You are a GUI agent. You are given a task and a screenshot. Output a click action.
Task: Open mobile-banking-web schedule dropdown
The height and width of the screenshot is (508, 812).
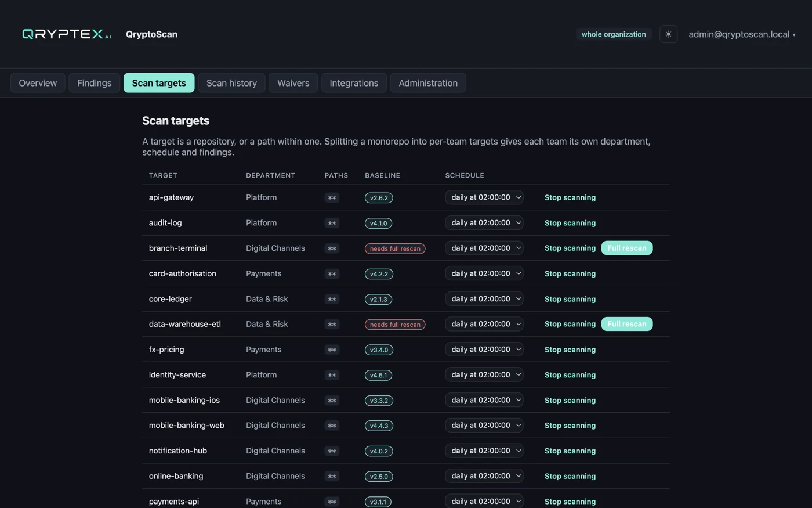tap(484, 426)
